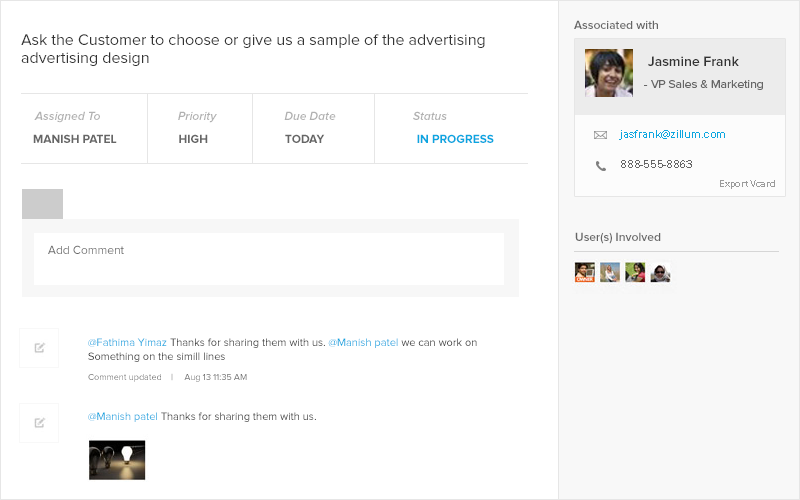Viewport: 800px width, 500px height.
Task: Select the involved user wearing sunglasses
Action: pos(660,272)
